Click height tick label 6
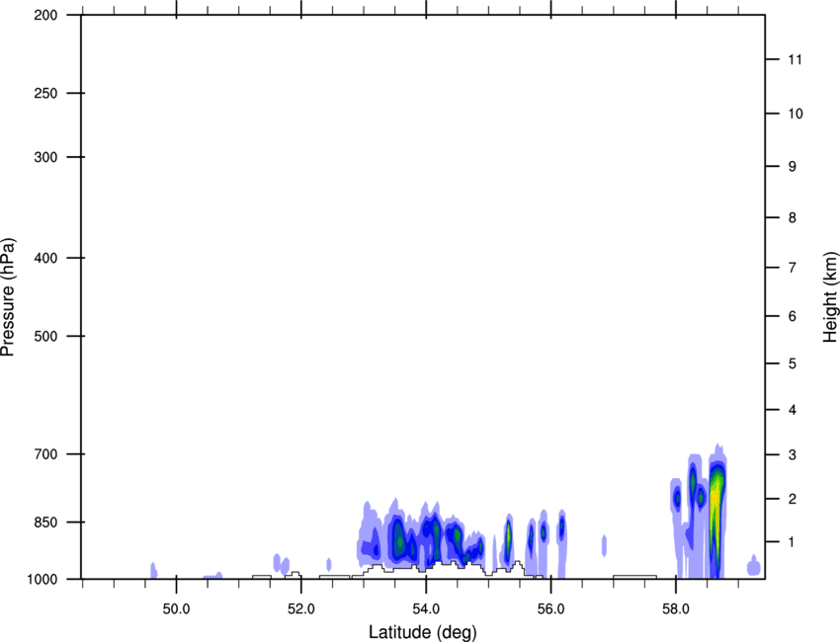840x642 pixels. point(793,316)
